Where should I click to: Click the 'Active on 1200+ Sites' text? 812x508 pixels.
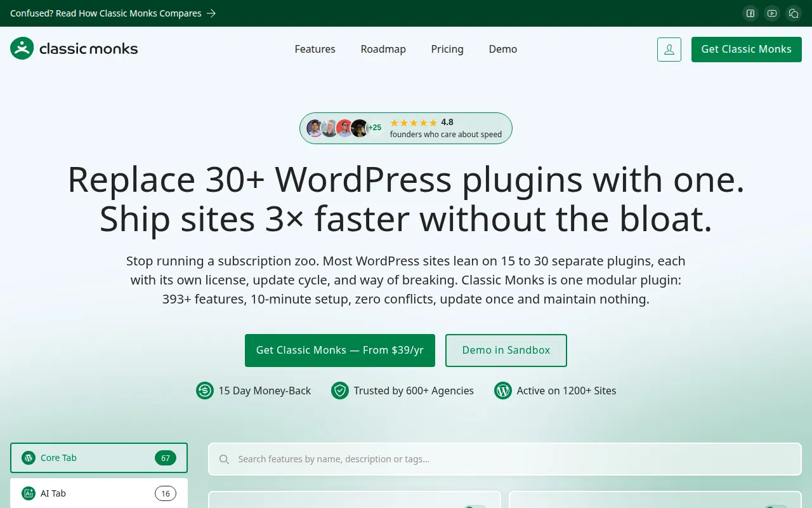566,391
